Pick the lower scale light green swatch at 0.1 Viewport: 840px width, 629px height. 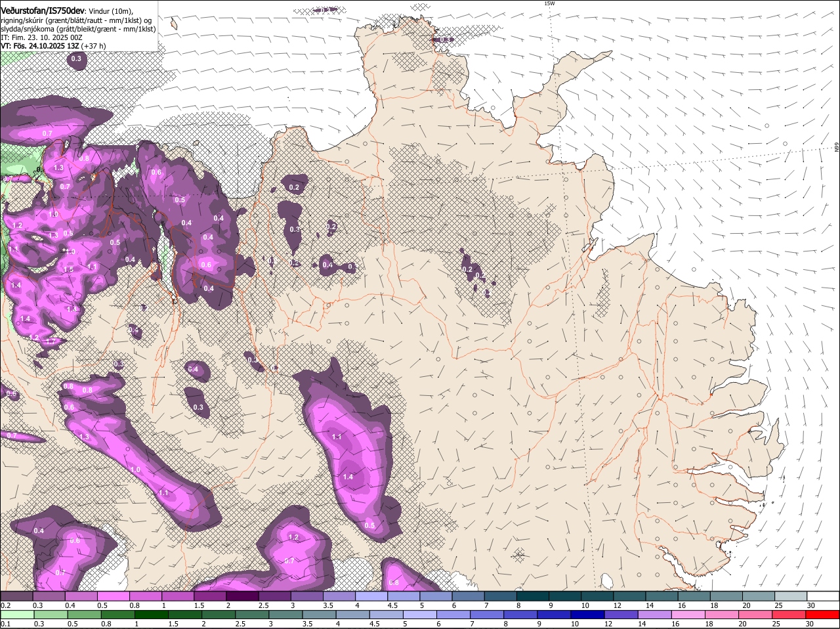(x=17, y=615)
